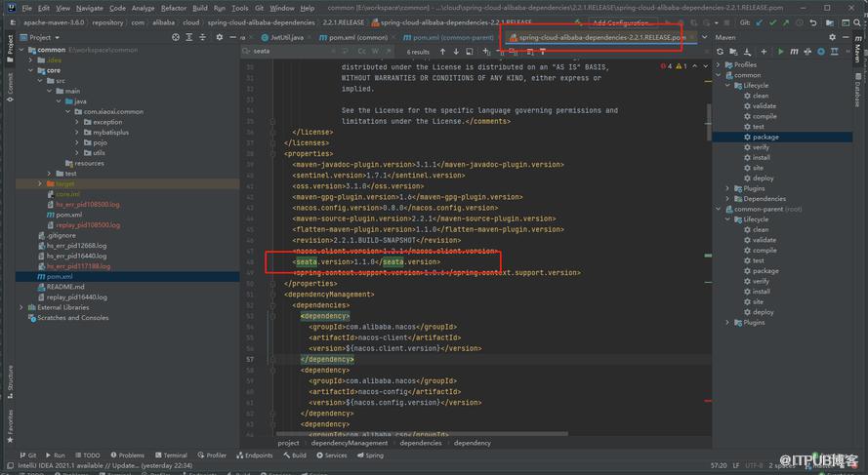Click Select Opened File target icon in Project panel
Viewport: 868px width, 475px height.
click(x=176, y=37)
